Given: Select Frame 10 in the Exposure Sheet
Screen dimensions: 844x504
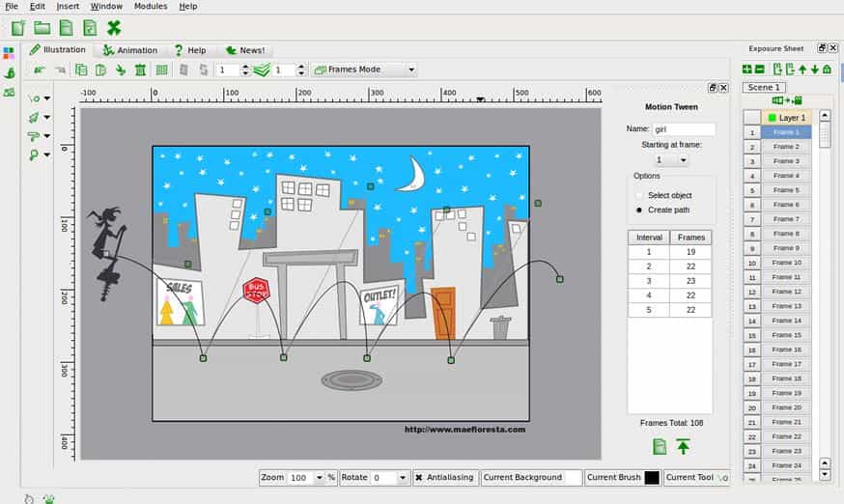Looking at the screenshot, I should point(786,263).
